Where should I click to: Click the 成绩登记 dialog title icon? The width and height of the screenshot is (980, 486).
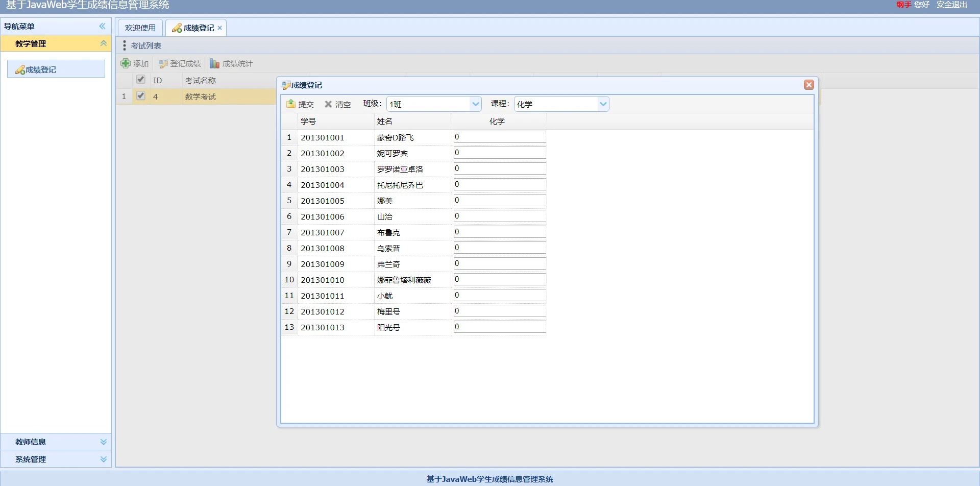[x=286, y=85]
